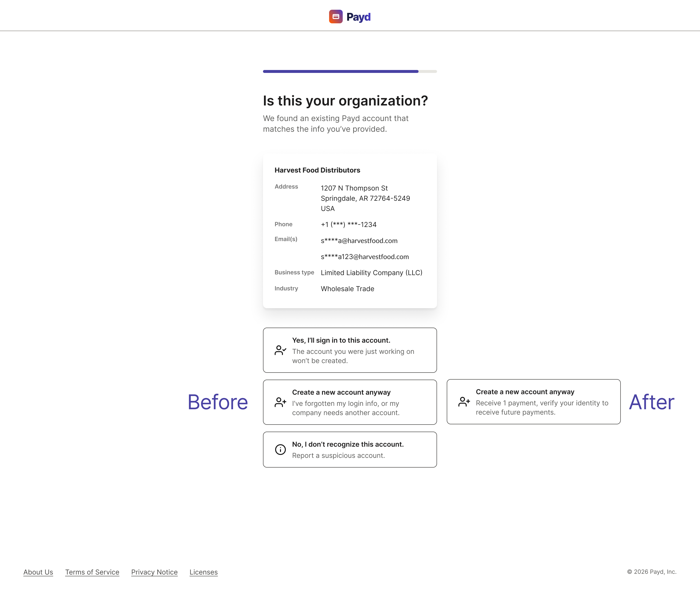The width and height of the screenshot is (700, 592).
Task: Click the "Address" field label
Action: pyautogui.click(x=286, y=187)
